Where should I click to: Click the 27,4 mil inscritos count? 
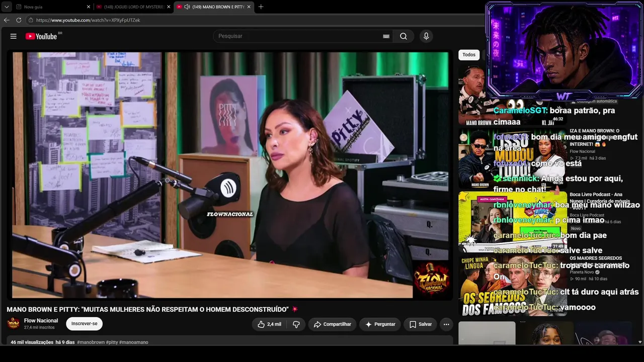click(x=39, y=327)
